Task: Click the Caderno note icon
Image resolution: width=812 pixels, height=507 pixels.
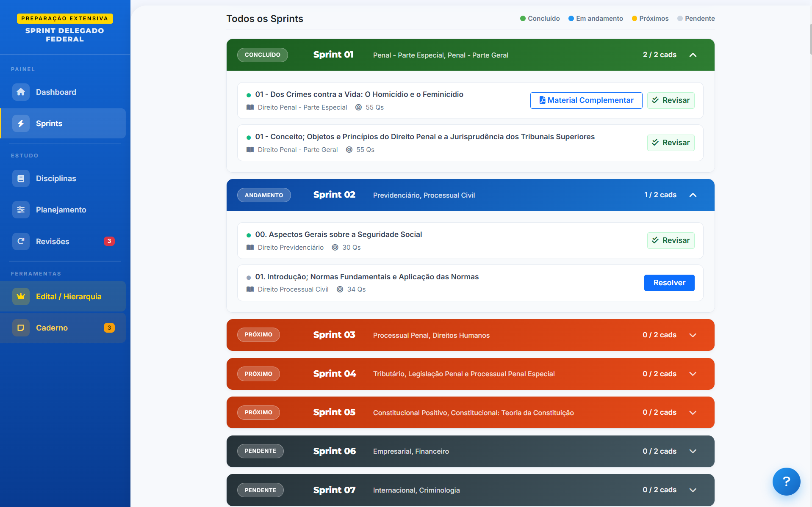Action: click(21, 328)
